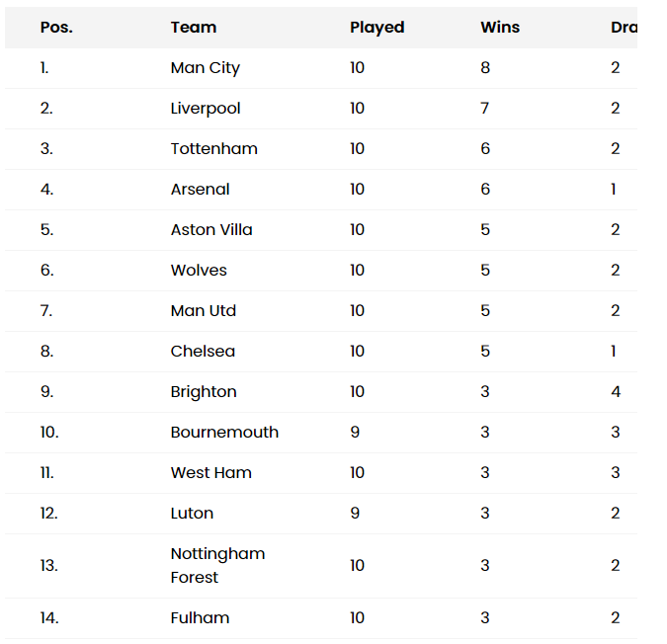Click the Played column header
The image size is (667, 644).
coord(376,28)
